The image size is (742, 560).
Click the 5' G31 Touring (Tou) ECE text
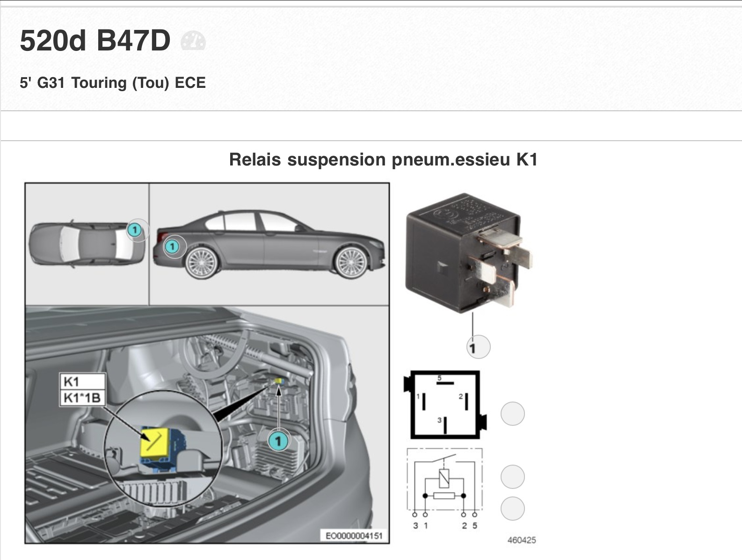113,83
